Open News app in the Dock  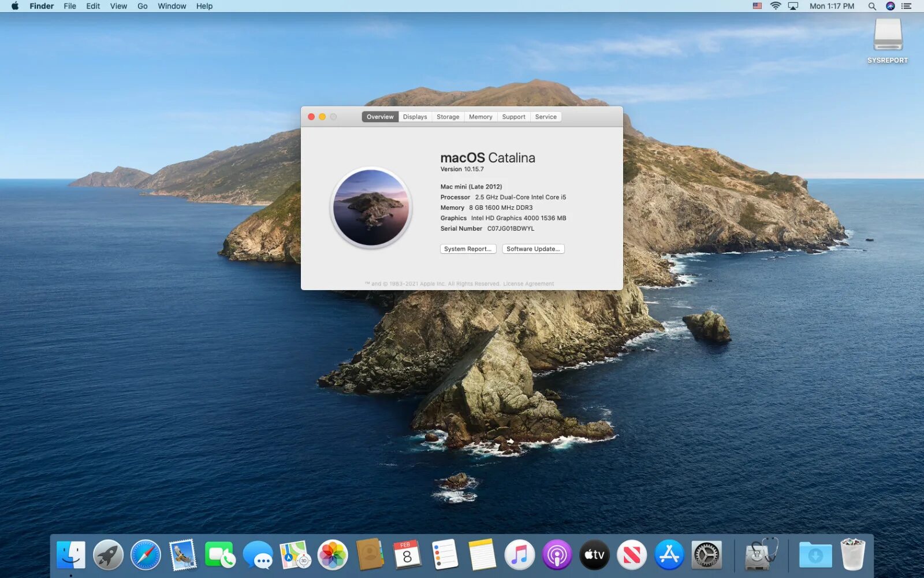(632, 555)
